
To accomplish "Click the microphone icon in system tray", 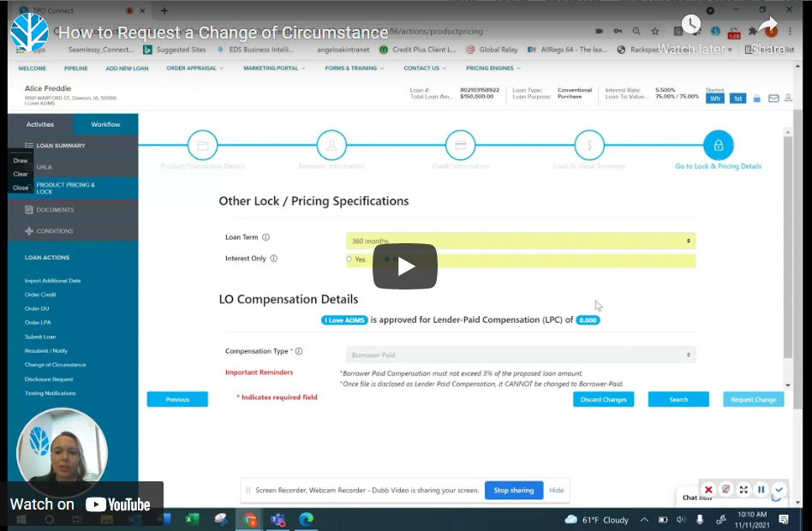I will click(x=700, y=520).
